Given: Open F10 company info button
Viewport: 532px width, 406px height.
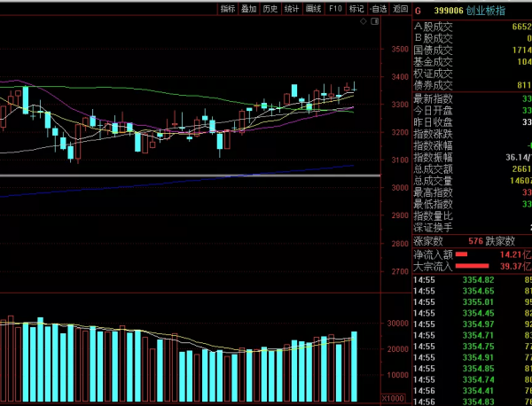Looking at the screenshot, I should [x=335, y=9].
